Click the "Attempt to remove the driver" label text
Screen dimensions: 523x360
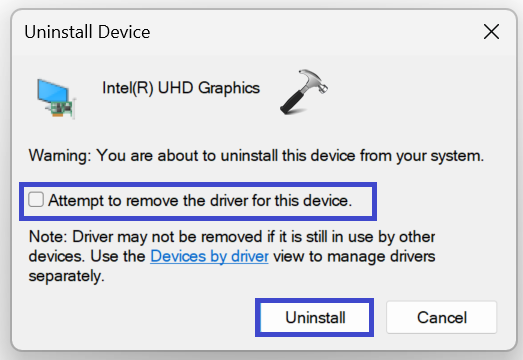[200, 201]
